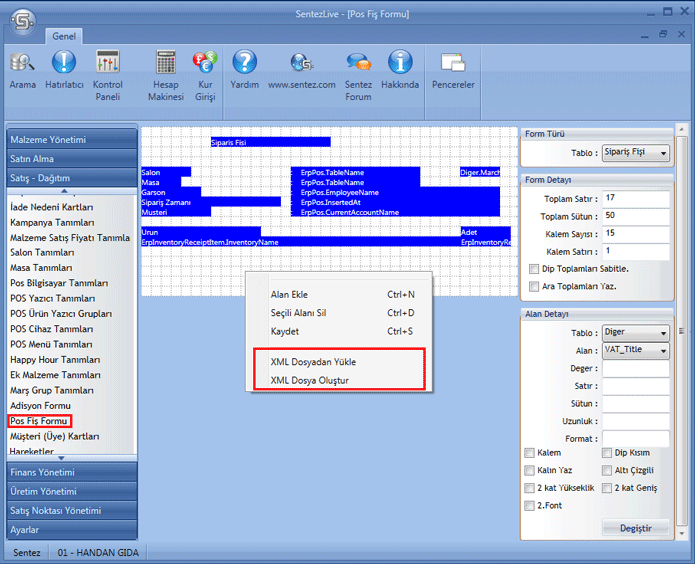Open POS Menü Tanımları in sidebar

pos(51,345)
